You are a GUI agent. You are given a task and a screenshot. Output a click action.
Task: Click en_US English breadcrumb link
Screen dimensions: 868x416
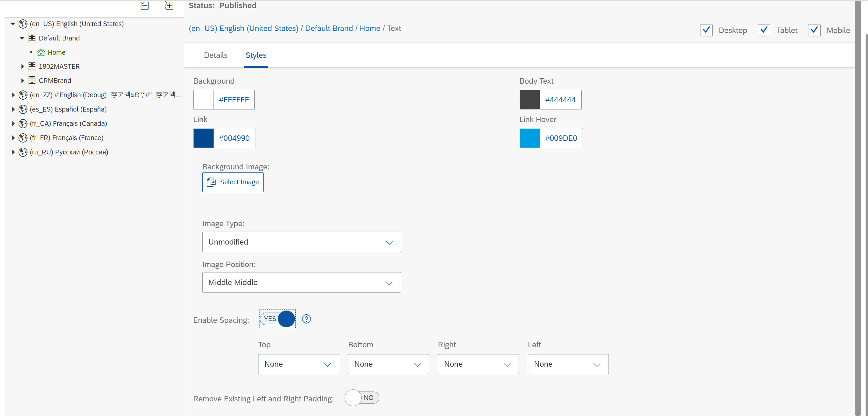click(243, 28)
